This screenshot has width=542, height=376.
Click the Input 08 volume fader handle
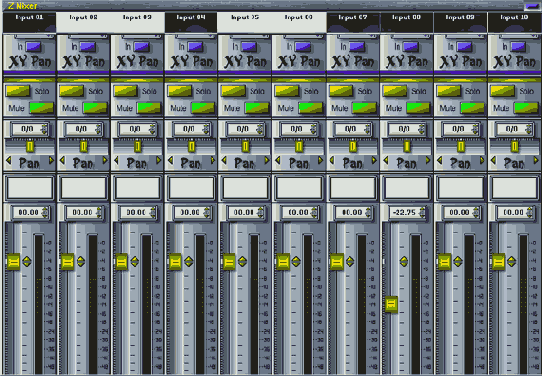[391, 304]
